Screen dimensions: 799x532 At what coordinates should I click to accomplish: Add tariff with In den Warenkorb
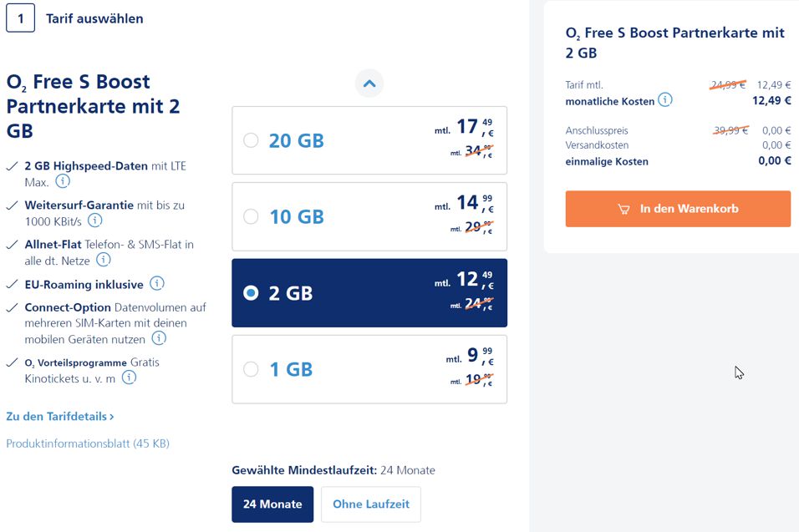pyautogui.click(x=678, y=209)
